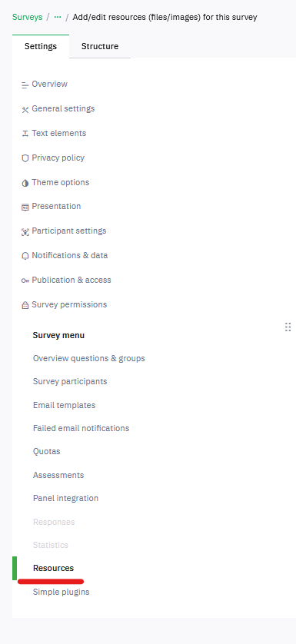This screenshot has height=644, width=296.
Task: Click the Survey permissions lock icon
Action: 25,305
